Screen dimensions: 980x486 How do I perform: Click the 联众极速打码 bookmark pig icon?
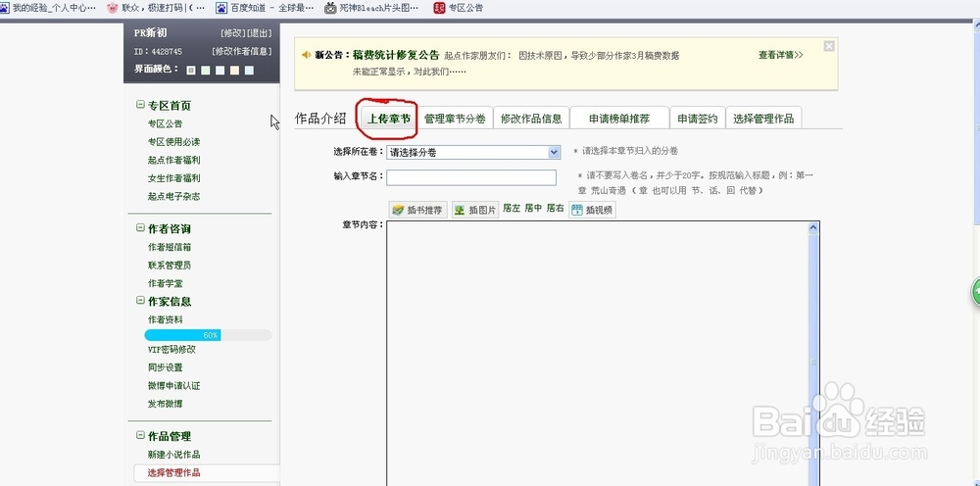(113, 8)
